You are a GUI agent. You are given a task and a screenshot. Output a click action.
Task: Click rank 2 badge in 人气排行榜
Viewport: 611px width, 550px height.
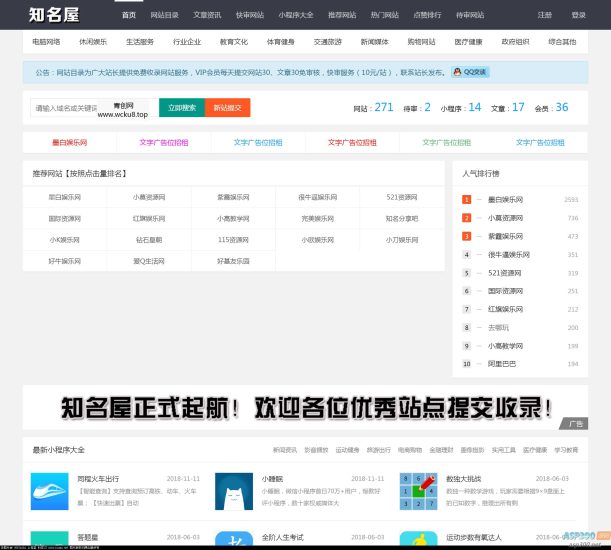[x=466, y=218]
